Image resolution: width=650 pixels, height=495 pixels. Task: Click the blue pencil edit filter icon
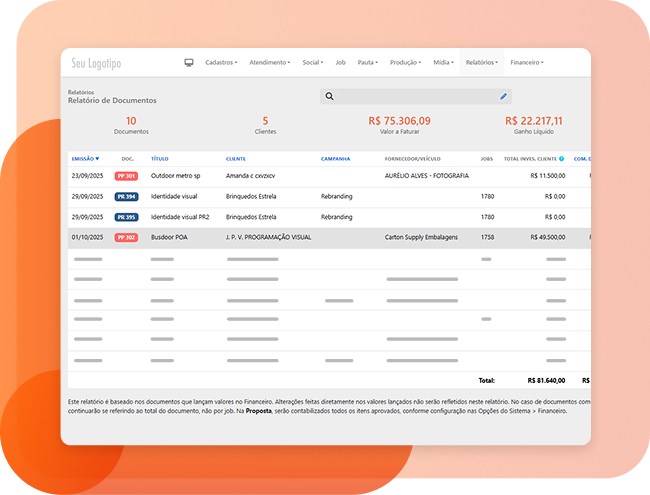[504, 97]
